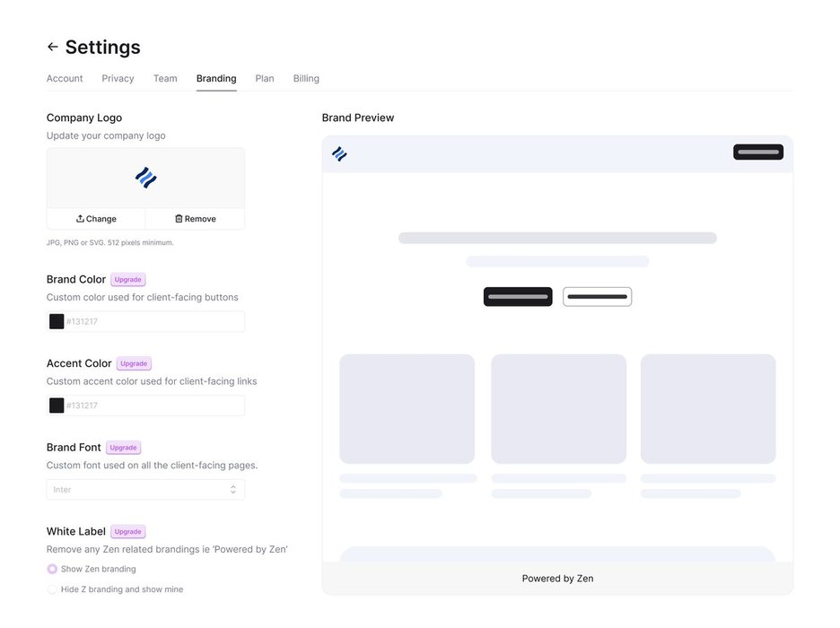
Task: Click the Upgrade badge next to Brand Color
Action: click(127, 280)
